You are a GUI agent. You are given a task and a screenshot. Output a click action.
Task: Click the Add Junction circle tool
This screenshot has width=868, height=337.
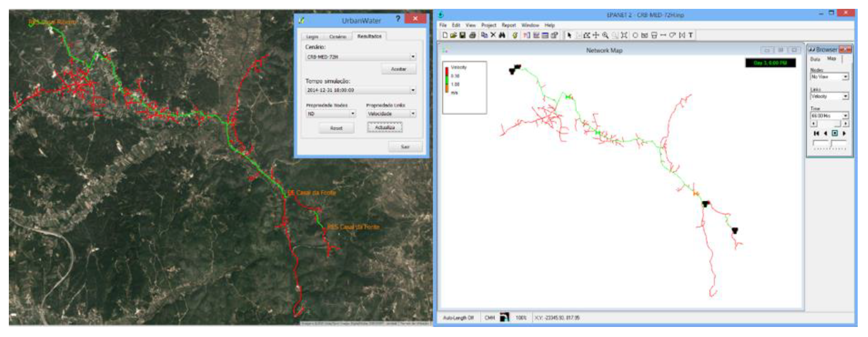pos(635,35)
